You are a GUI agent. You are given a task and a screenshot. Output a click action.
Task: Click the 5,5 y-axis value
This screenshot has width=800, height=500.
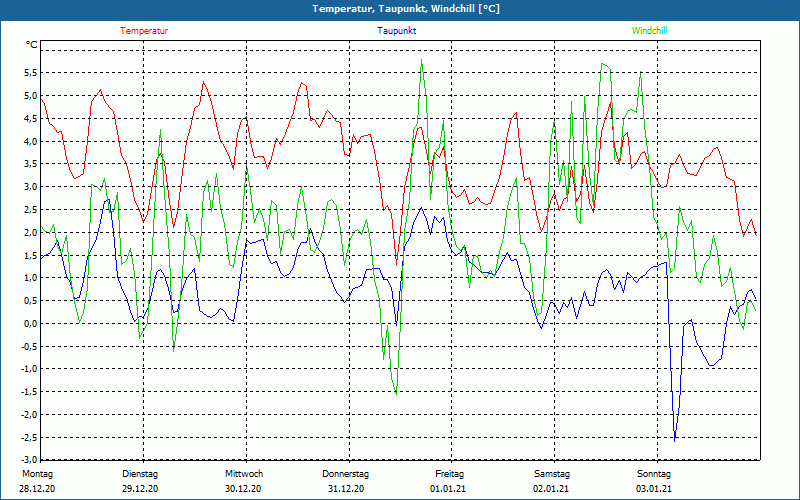[x=30, y=72]
